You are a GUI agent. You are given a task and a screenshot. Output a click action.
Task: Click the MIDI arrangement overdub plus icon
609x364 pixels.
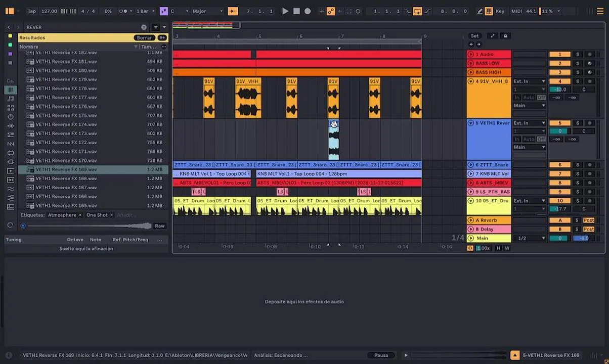pos(322,11)
